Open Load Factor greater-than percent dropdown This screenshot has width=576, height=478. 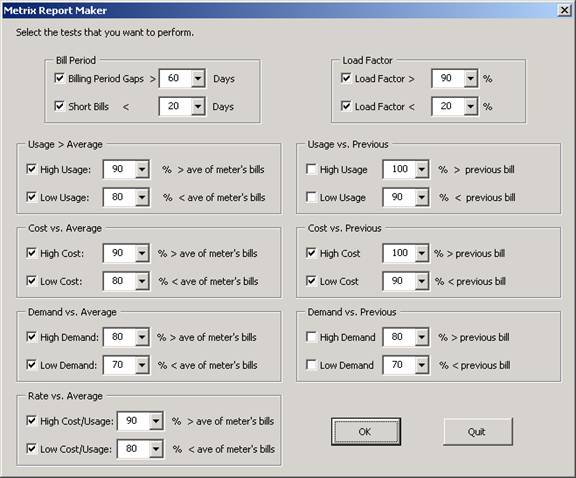[x=471, y=78]
